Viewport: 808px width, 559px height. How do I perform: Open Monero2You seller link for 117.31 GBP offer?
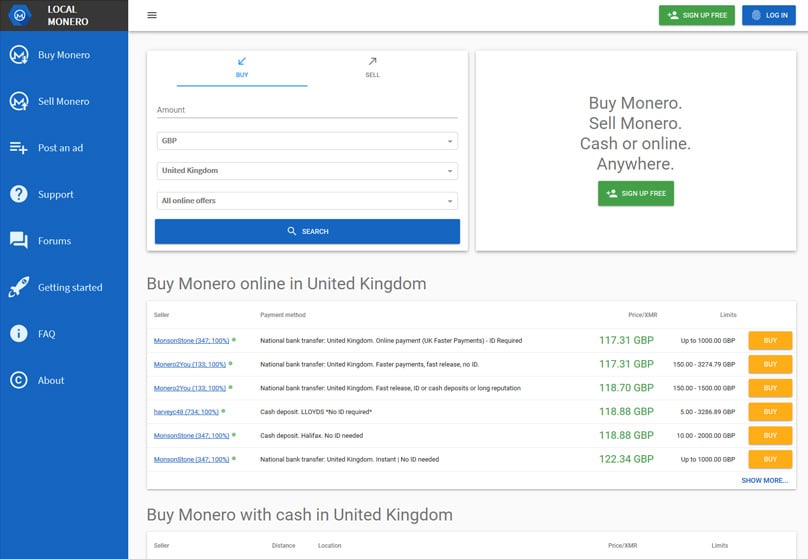click(190, 364)
